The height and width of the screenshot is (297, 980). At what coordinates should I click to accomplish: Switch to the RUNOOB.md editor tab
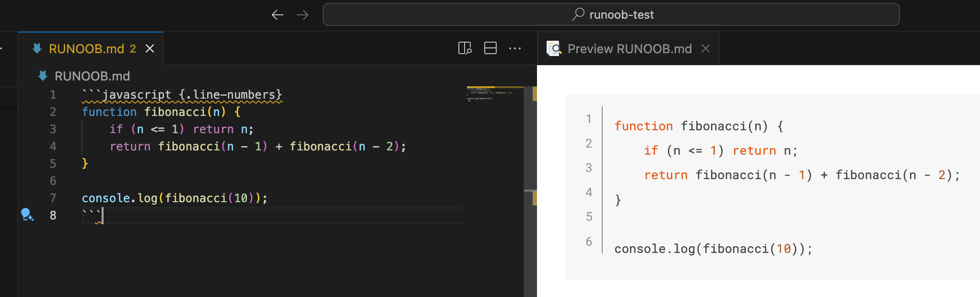click(x=86, y=48)
